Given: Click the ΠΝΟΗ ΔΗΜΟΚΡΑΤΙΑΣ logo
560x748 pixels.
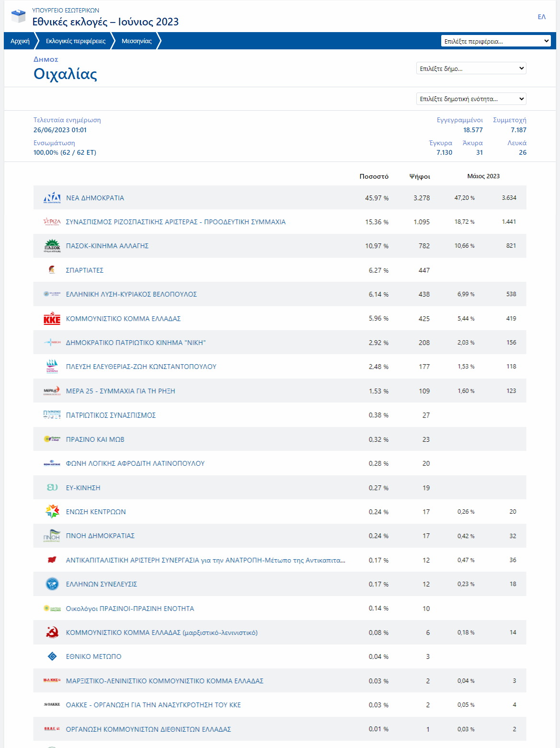Looking at the screenshot, I should point(52,536).
